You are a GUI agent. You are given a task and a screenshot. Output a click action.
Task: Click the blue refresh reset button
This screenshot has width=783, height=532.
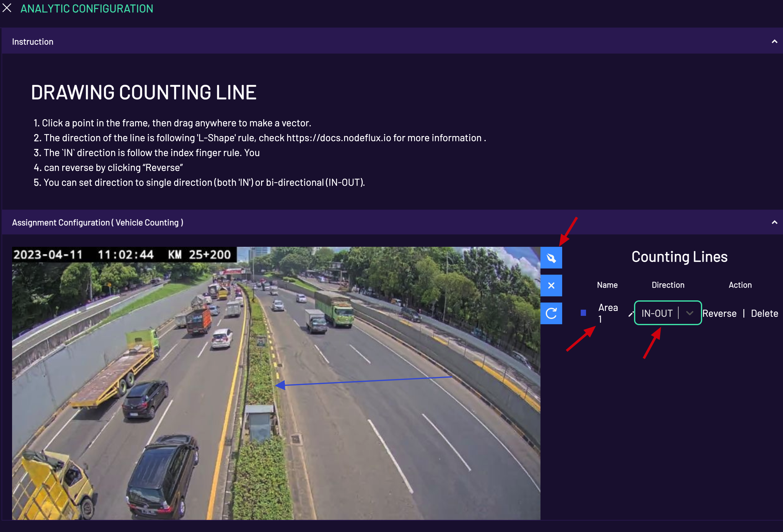click(x=551, y=313)
